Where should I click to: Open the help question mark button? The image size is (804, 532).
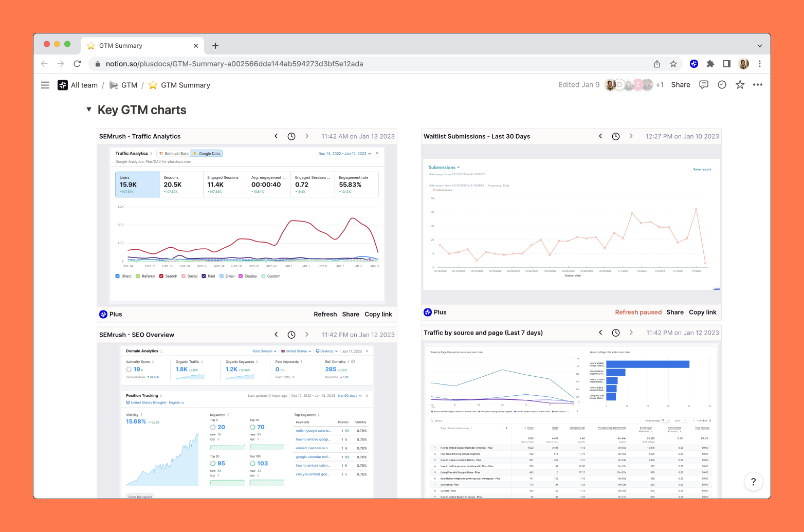[x=754, y=482]
